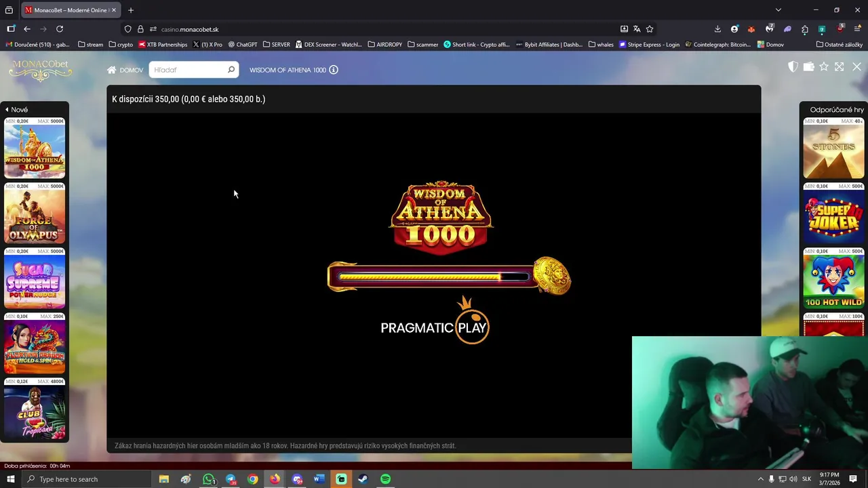868x488 pixels.
Task: Open info icon next to Wisdom of Athena 1000
Action: (334, 70)
